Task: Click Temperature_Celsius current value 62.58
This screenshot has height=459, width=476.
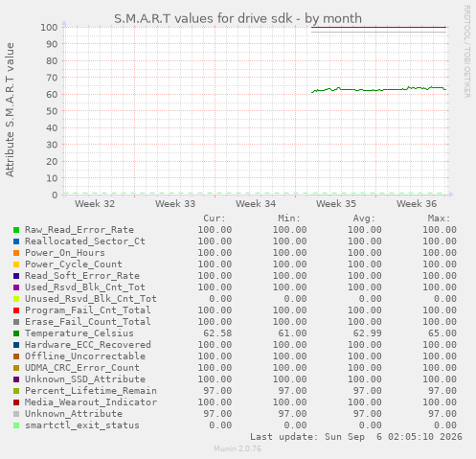Action: pyautogui.click(x=217, y=333)
